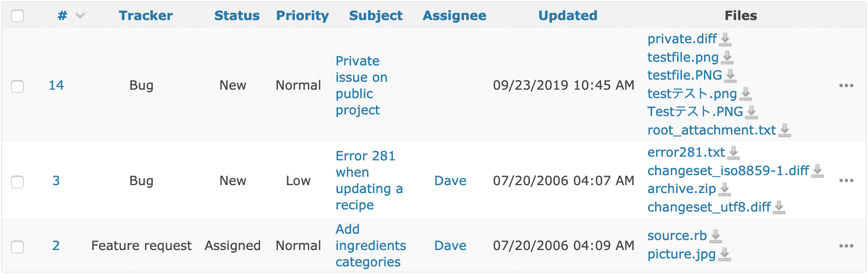Open the changeset_iso8859-1.diff file link

728,171
